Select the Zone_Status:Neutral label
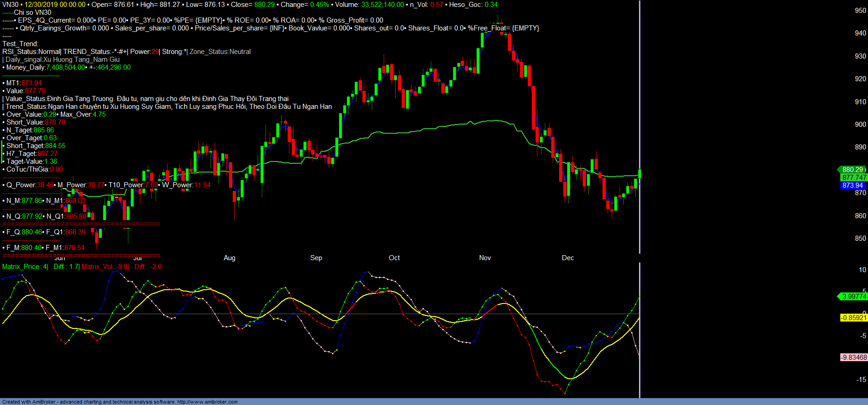The image size is (868, 405). [x=220, y=52]
